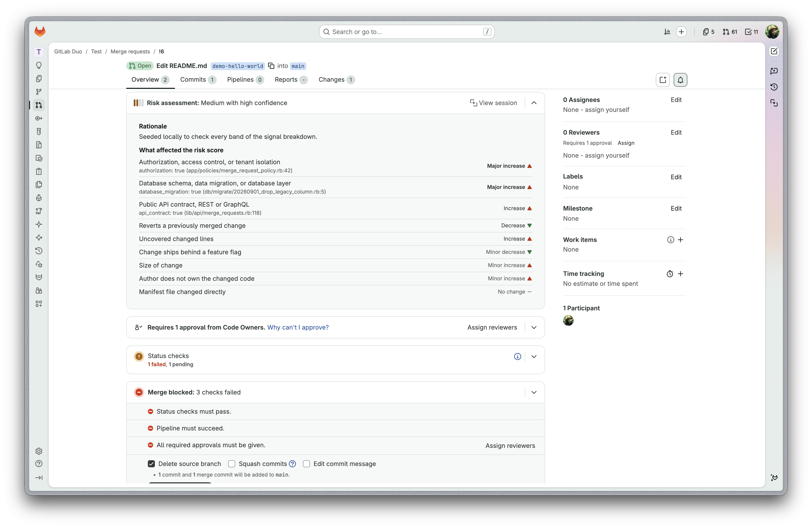Switch to the Overview tab
Screen dimensions: 812x528
150,79
